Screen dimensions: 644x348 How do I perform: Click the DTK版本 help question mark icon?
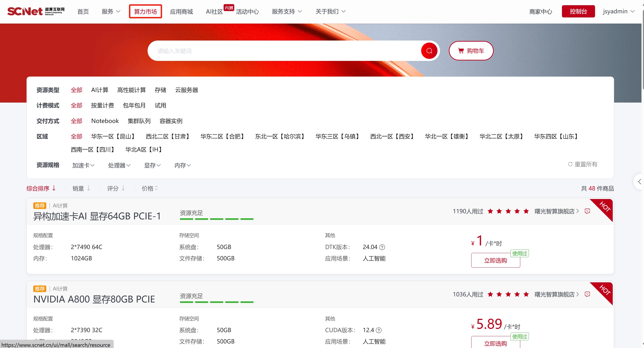382,247
